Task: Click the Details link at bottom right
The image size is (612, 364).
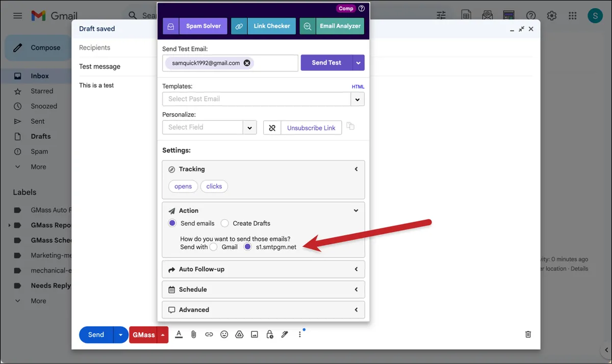Action: tap(579, 269)
